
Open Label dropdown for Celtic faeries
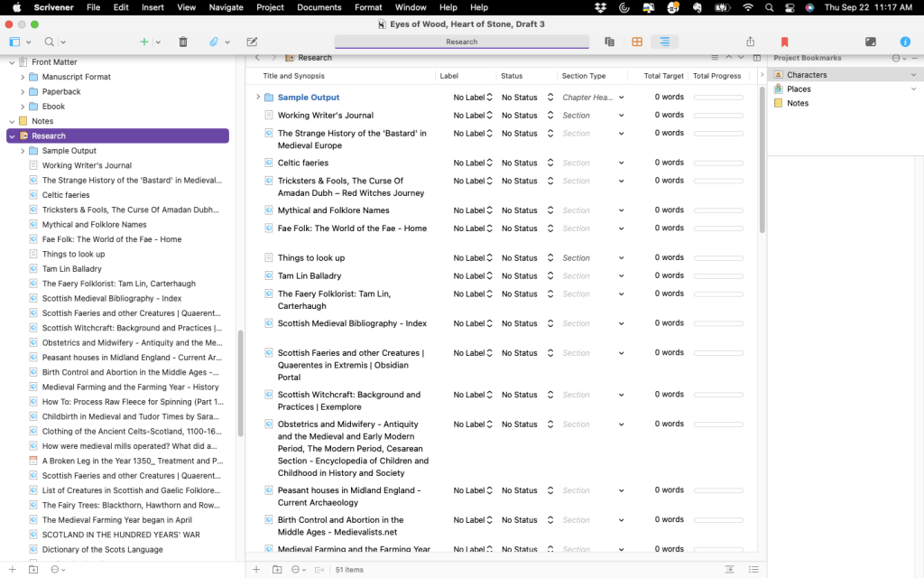[473, 163]
